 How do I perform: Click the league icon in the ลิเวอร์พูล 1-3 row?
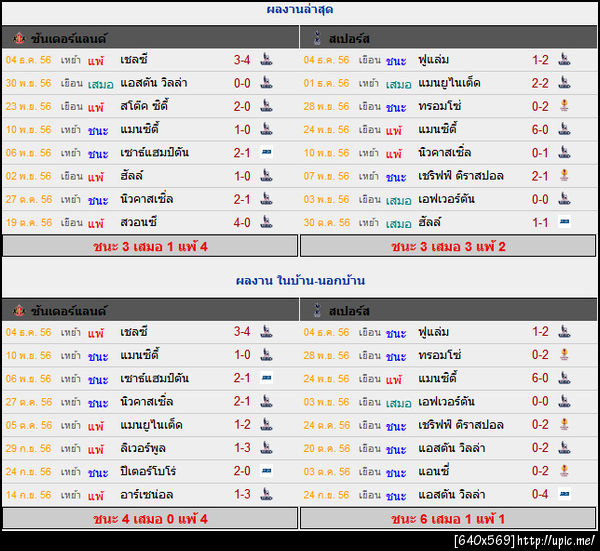click(x=266, y=448)
